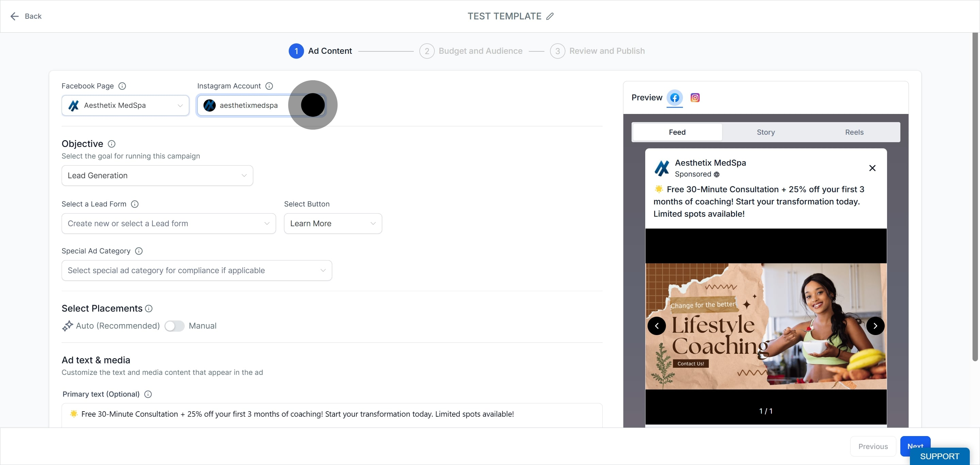Open Special Ad Category compliance dropdown
The height and width of the screenshot is (465, 980).
click(x=196, y=271)
